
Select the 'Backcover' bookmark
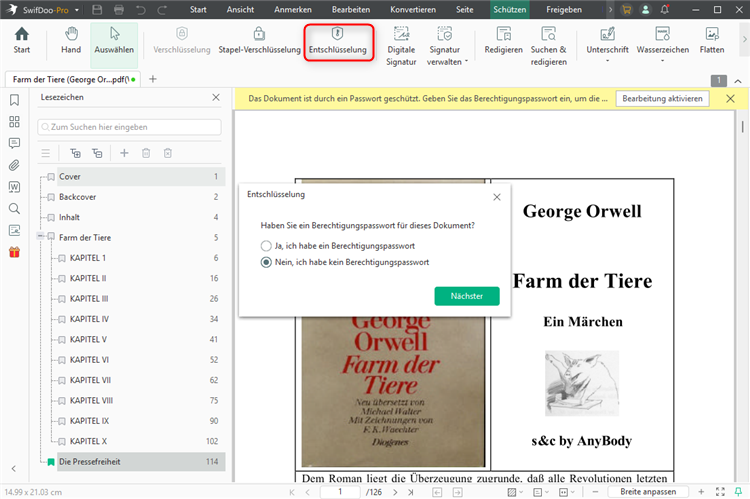141,197
